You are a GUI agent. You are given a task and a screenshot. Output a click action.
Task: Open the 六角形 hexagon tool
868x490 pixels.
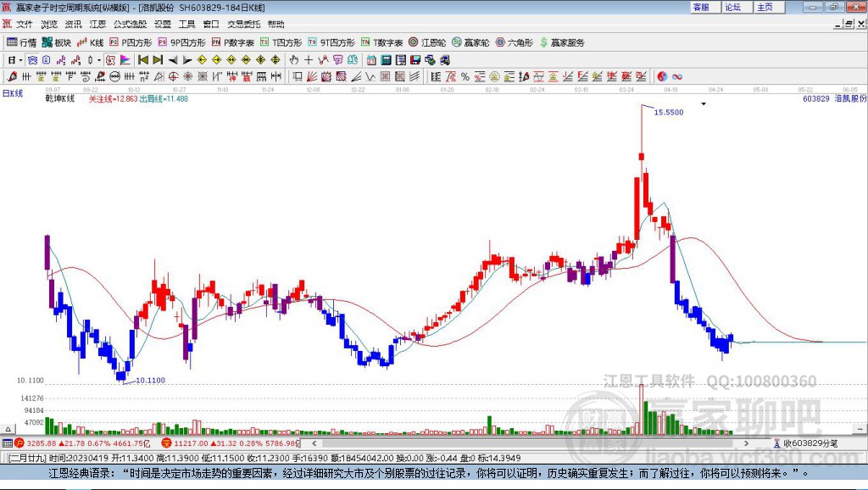point(515,42)
